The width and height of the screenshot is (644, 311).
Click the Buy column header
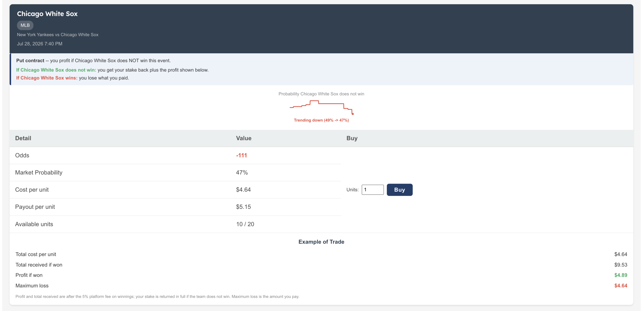[x=352, y=138]
